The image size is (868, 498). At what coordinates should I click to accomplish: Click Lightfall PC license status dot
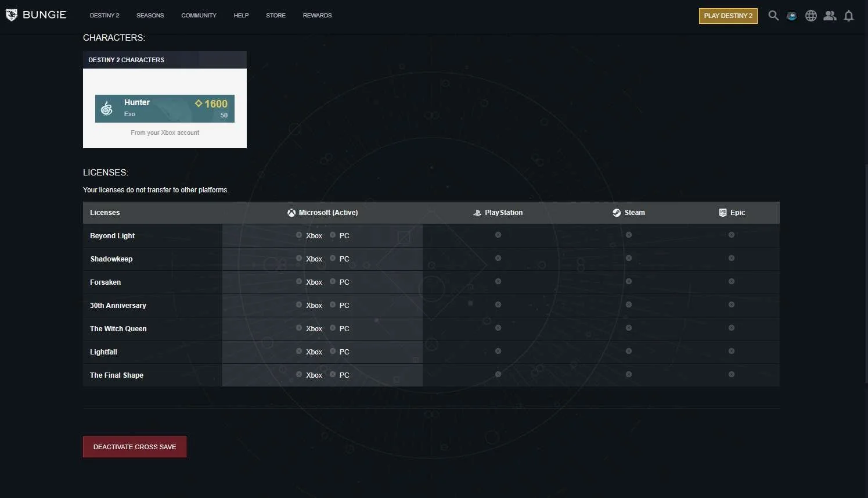(333, 351)
